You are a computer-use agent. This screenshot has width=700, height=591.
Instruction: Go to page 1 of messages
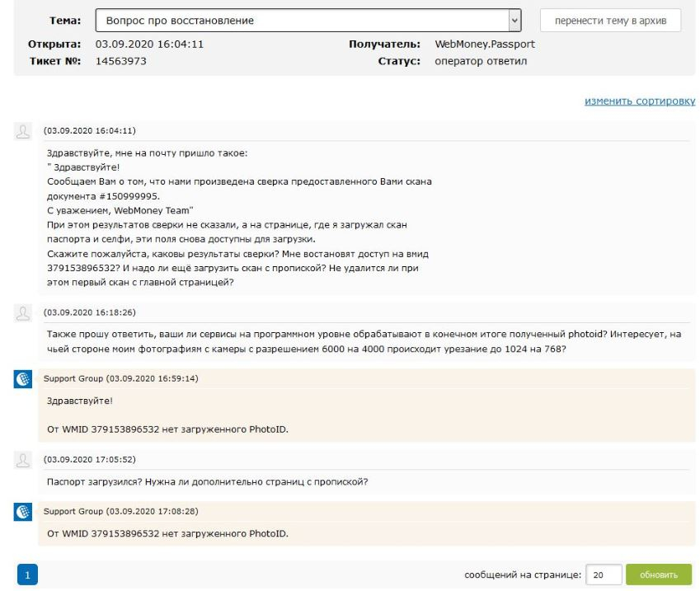[27, 575]
